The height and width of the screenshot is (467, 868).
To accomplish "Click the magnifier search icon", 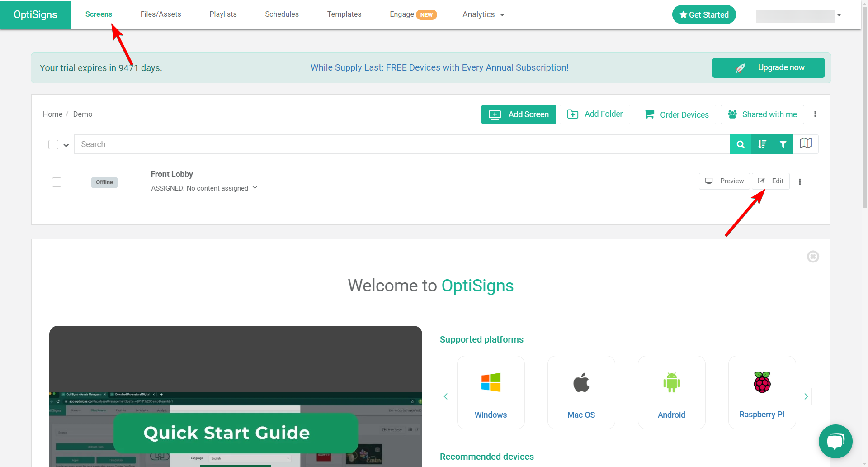I will 741,144.
